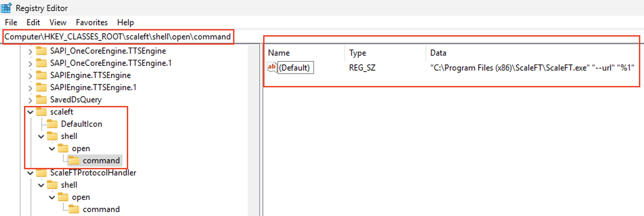Select shell key label under scaleft
Screen dimensions: 644x216
pos(69,136)
